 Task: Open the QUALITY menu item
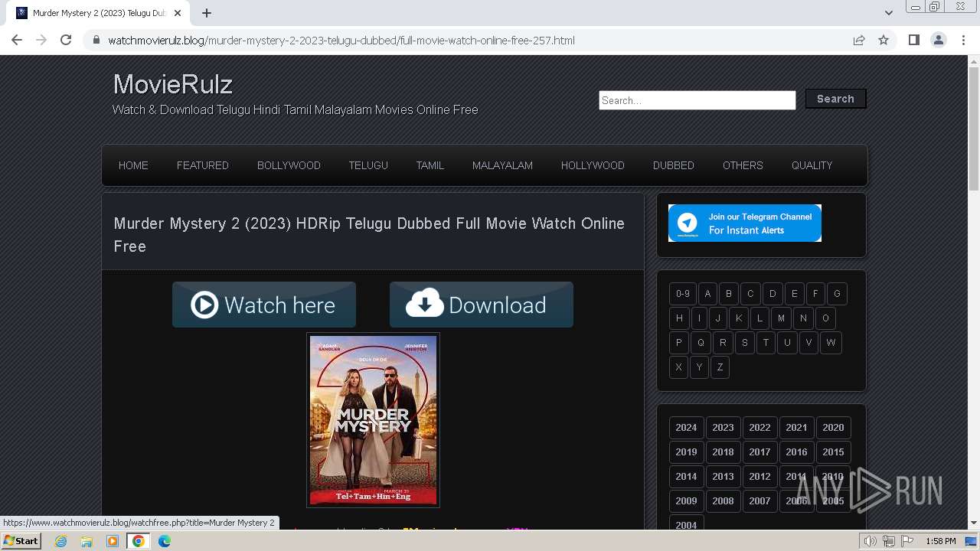point(812,165)
